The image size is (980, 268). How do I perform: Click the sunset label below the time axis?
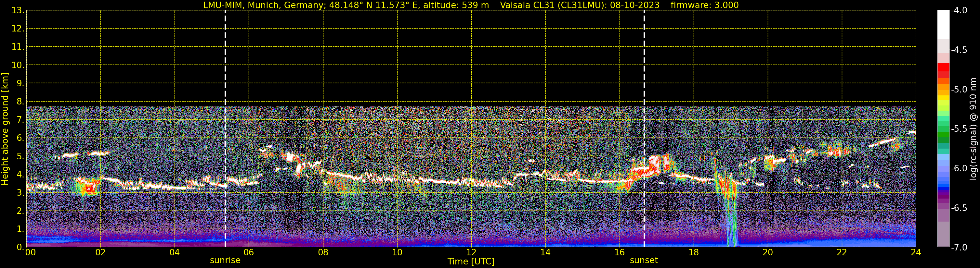pos(644,260)
